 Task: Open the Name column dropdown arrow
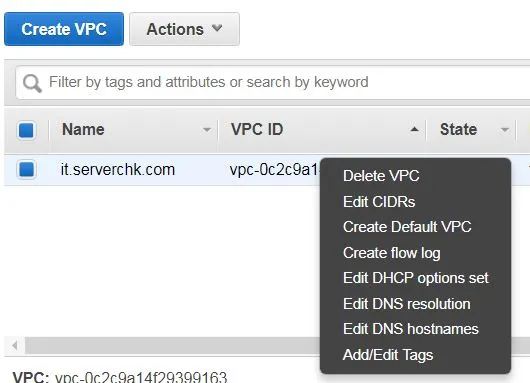pyautogui.click(x=207, y=129)
